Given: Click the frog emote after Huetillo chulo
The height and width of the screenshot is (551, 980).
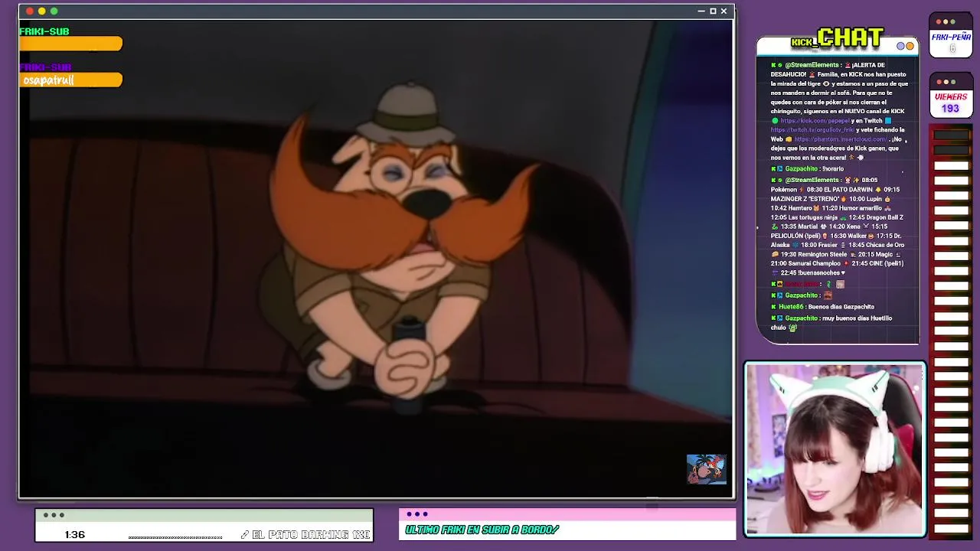Looking at the screenshot, I should (x=792, y=328).
